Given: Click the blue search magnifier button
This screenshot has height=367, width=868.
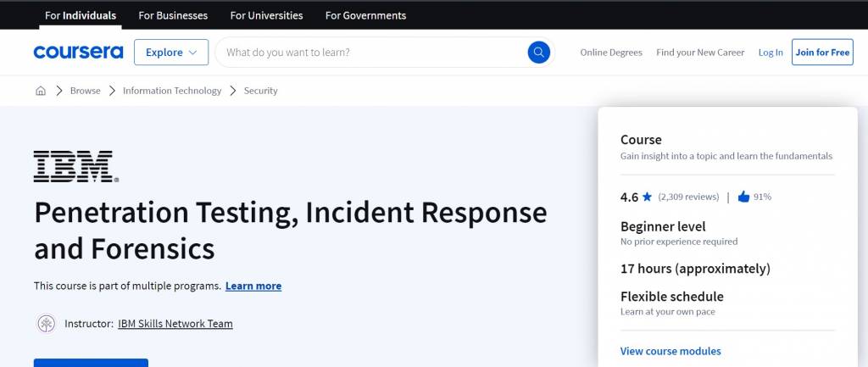Looking at the screenshot, I should click(x=538, y=52).
